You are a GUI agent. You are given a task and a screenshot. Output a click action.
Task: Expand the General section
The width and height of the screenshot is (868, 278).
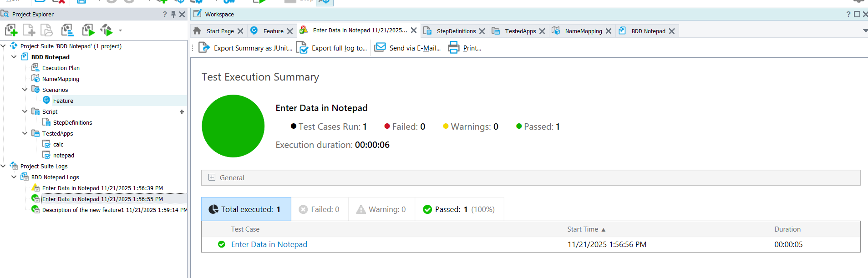pos(212,177)
